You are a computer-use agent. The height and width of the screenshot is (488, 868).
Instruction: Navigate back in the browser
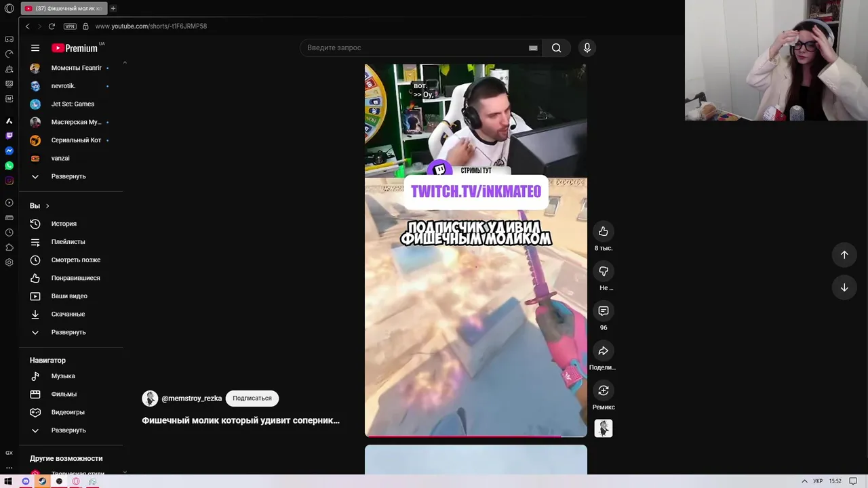pos(27,26)
